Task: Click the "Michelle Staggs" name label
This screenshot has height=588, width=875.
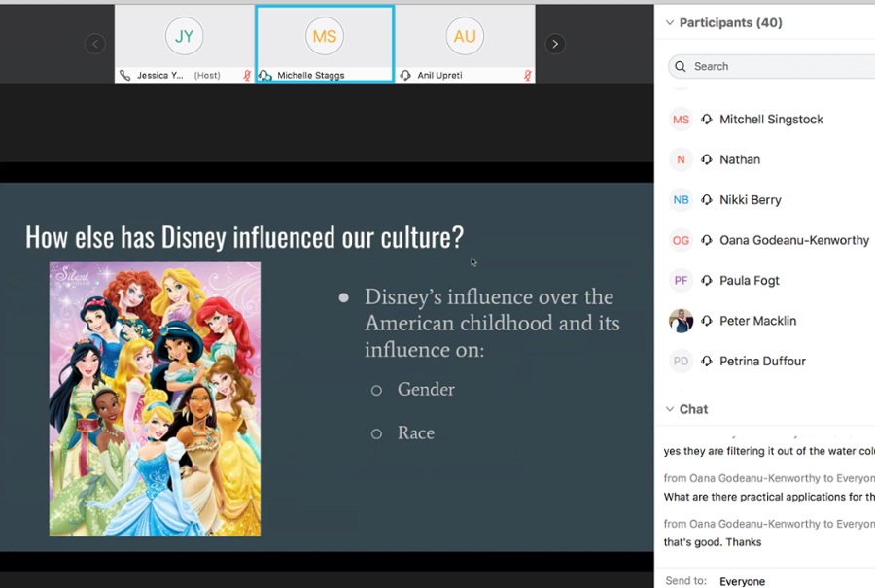Action: (x=311, y=75)
